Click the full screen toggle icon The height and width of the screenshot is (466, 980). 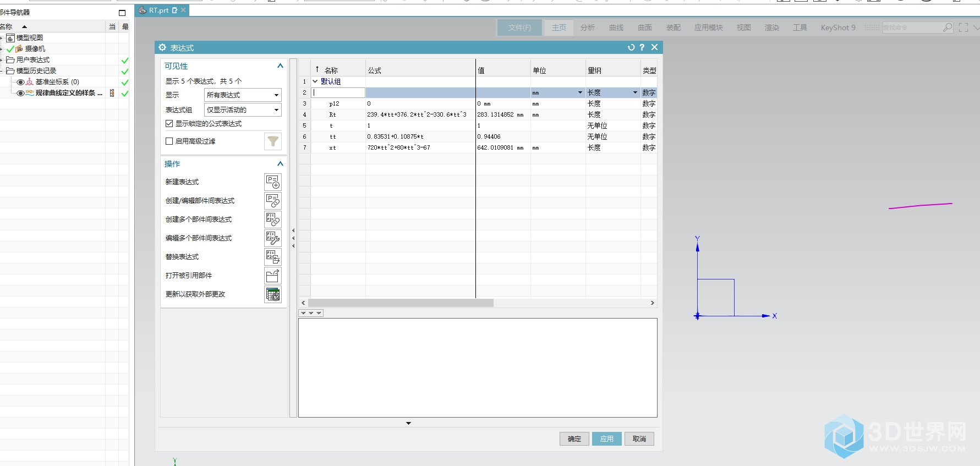click(963, 27)
